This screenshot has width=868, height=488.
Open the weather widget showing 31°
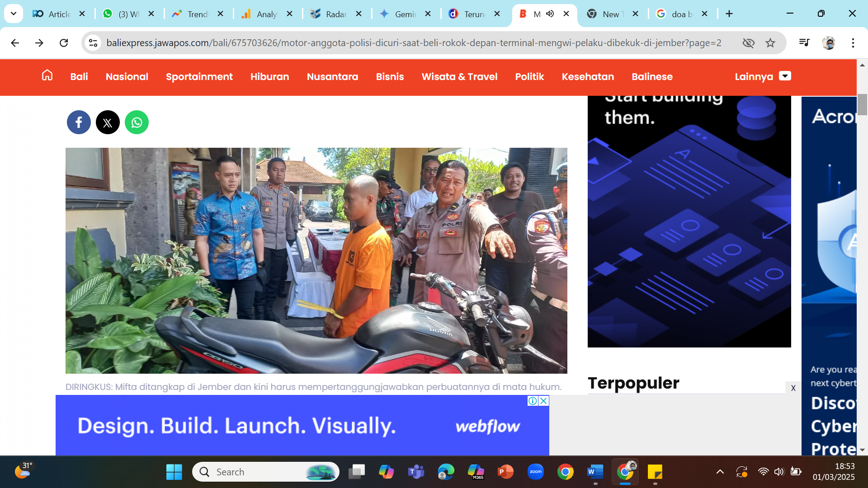[24, 470]
